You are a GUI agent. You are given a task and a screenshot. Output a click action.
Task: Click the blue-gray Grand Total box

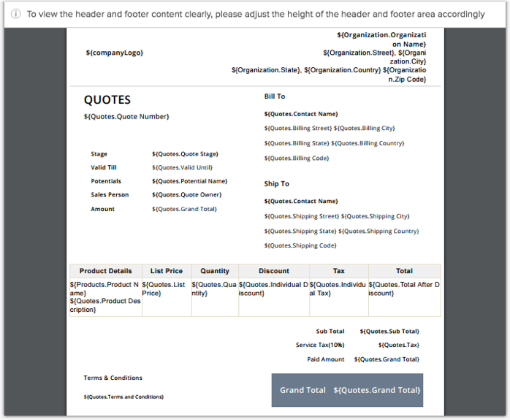[347, 390]
